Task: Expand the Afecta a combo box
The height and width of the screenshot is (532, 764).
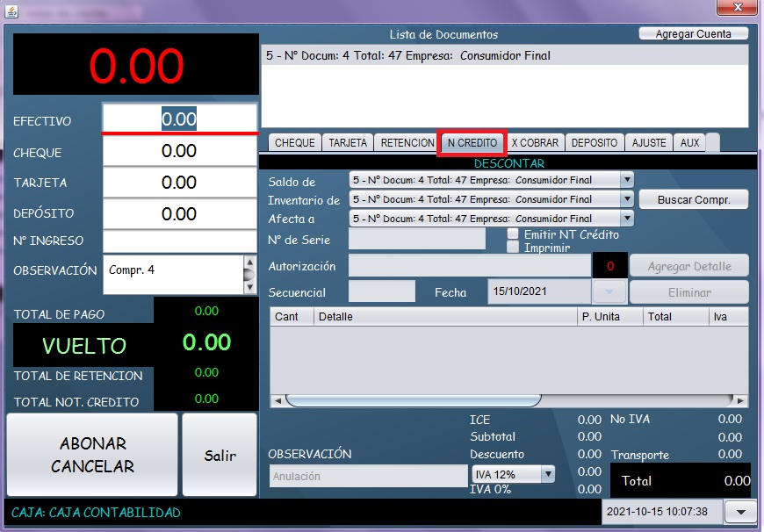Action: click(x=626, y=219)
